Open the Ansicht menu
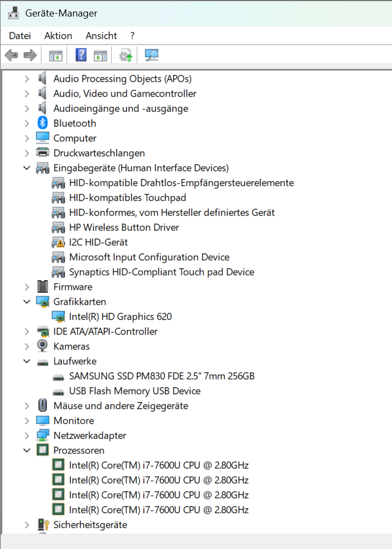The width and height of the screenshot is (392, 549). point(101,36)
